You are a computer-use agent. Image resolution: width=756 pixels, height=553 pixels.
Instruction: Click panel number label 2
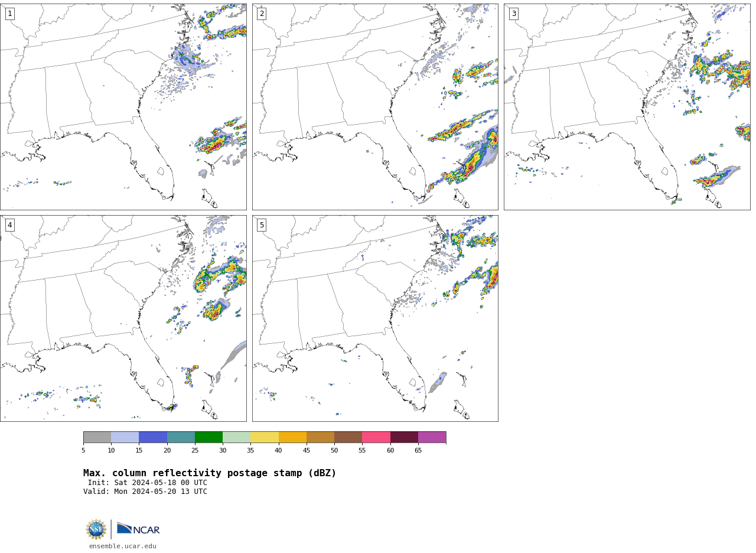coord(262,14)
